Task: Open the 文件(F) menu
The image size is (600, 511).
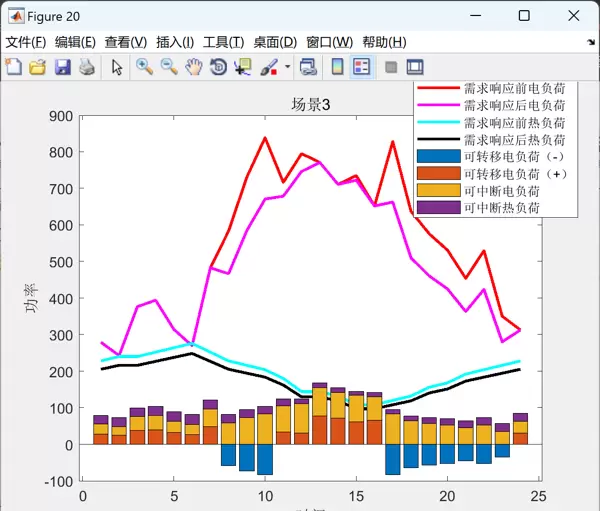Action: coord(25,42)
